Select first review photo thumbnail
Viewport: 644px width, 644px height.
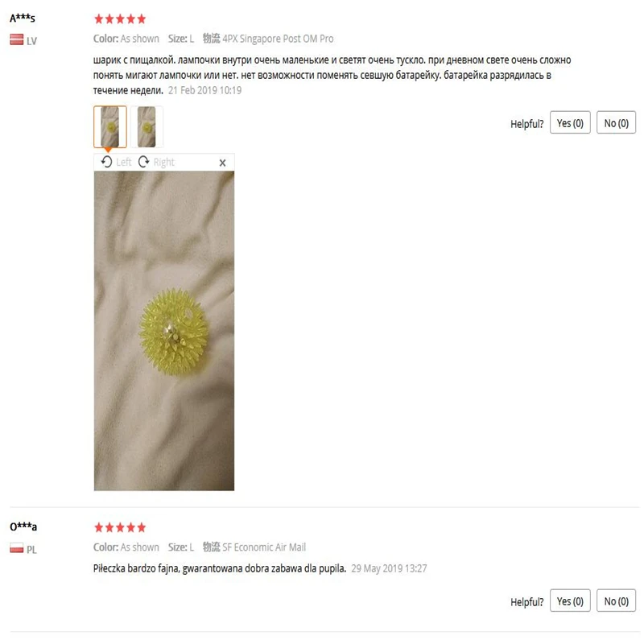[x=110, y=126]
